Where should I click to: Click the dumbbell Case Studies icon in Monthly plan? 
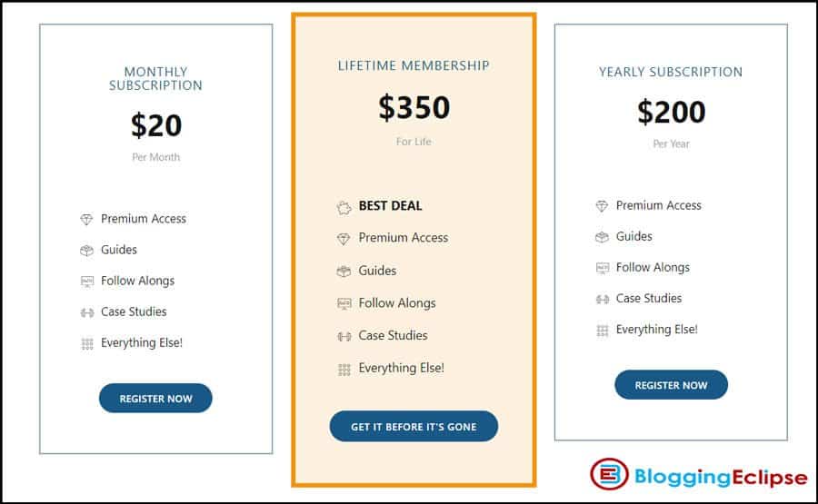pyautogui.click(x=87, y=312)
